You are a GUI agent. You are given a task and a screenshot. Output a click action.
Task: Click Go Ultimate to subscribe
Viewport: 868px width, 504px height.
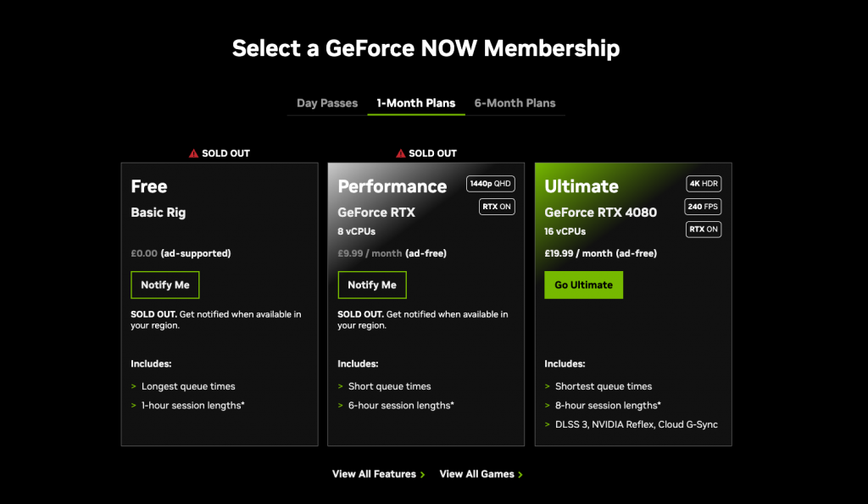[x=583, y=285]
